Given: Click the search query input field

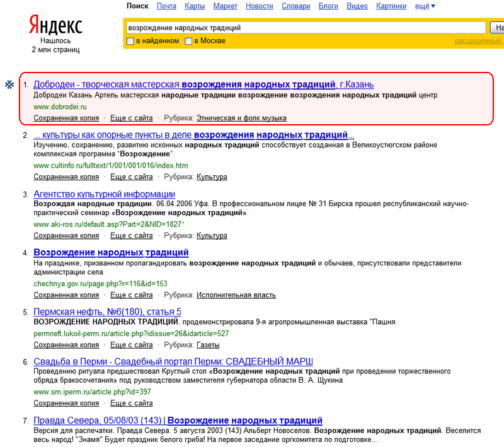Looking at the screenshot, I should coord(305,28).
